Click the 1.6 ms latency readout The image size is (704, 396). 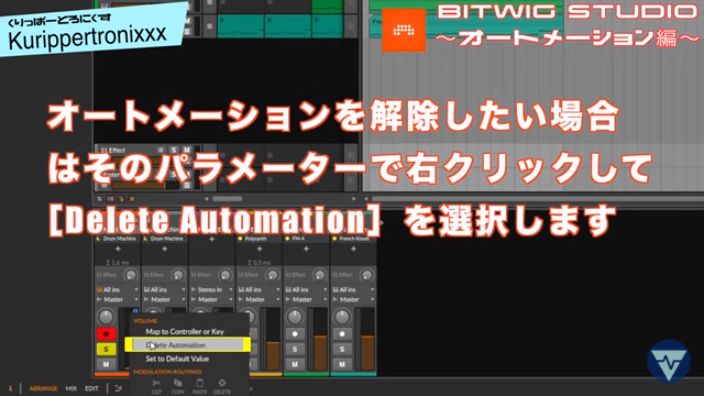click(x=118, y=262)
